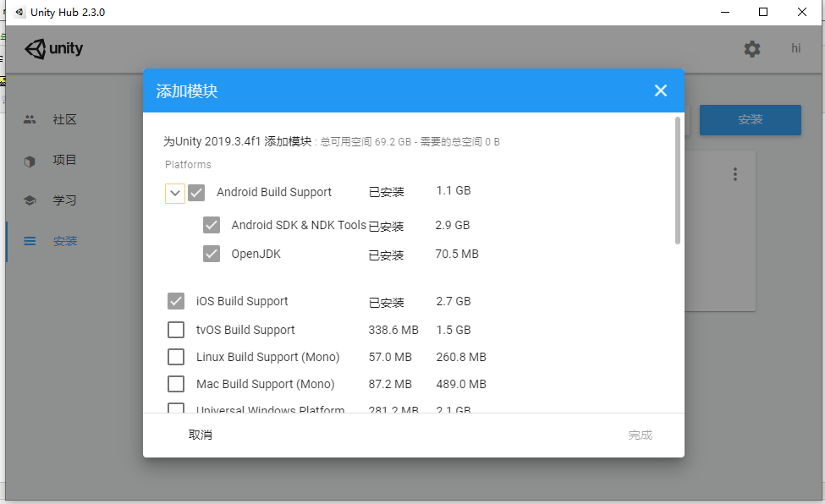Click the 260.8 MB install size

tap(461, 357)
